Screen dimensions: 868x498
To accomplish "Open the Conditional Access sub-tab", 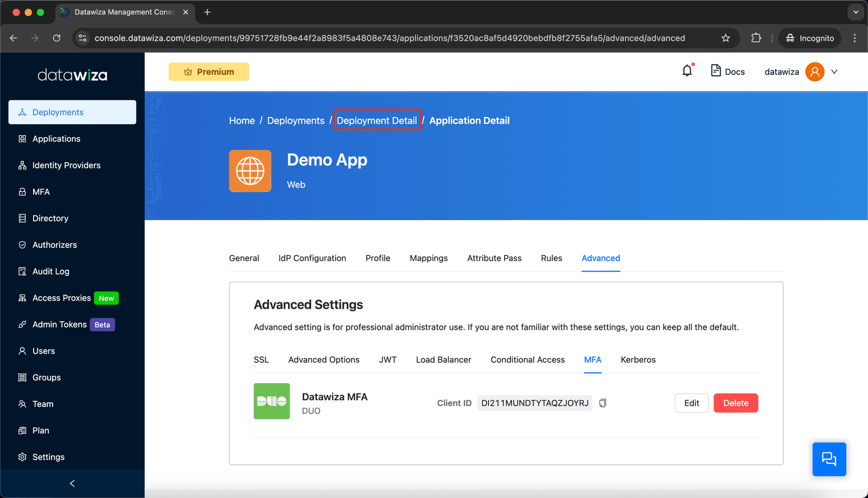I will tap(528, 360).
